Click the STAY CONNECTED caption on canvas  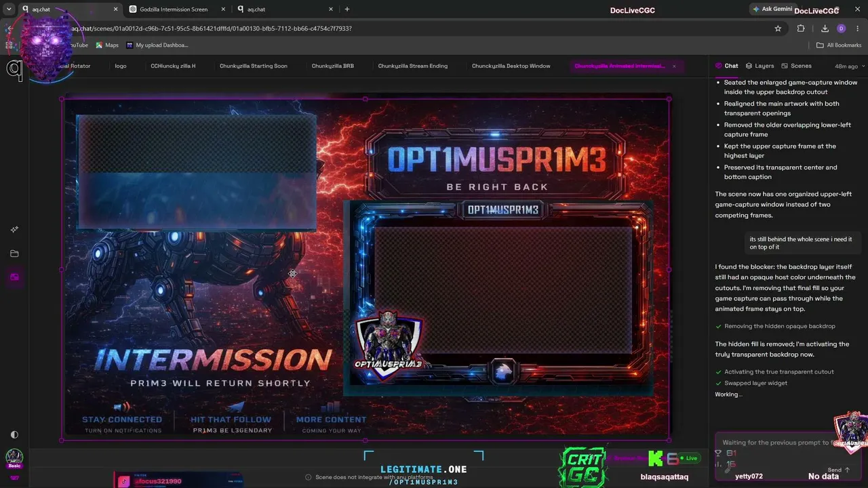pos(122,420)
